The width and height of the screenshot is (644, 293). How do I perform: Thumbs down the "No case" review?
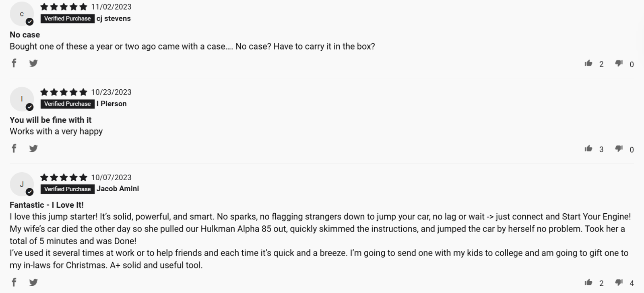point(619,63)
